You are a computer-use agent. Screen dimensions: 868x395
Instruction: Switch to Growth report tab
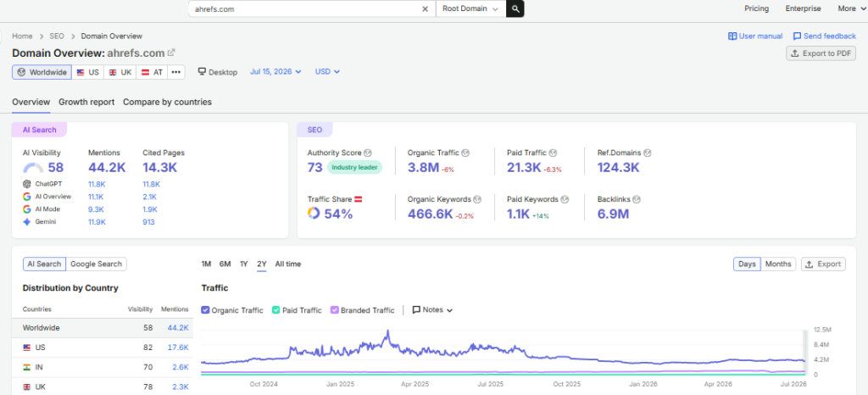click(x=86, y=102)
